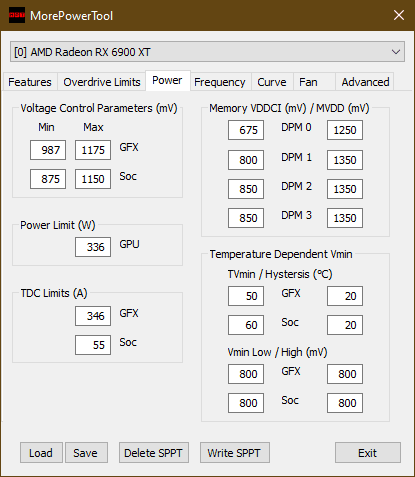Click the Max column header label
The width and height of the screenshot is (415, 477).
[93, 127]
